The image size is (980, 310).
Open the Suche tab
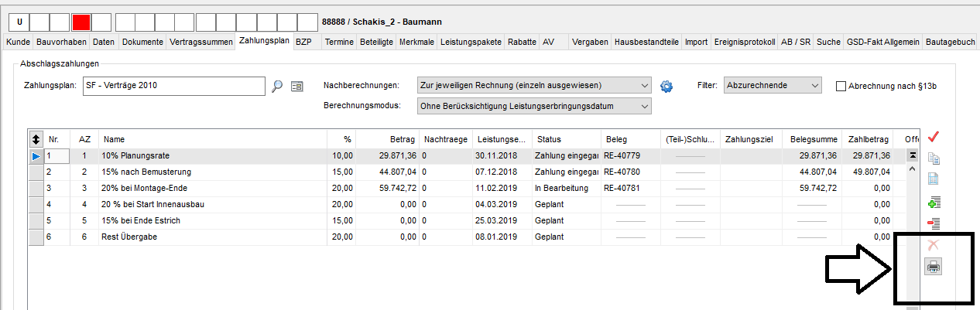pyautogui.click(x=828, y=42)
